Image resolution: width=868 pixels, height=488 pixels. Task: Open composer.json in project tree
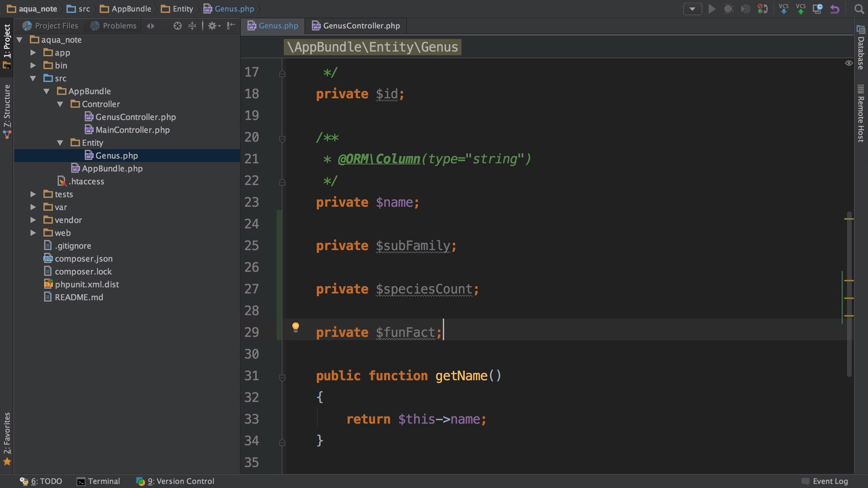click(x=78, y=259)
